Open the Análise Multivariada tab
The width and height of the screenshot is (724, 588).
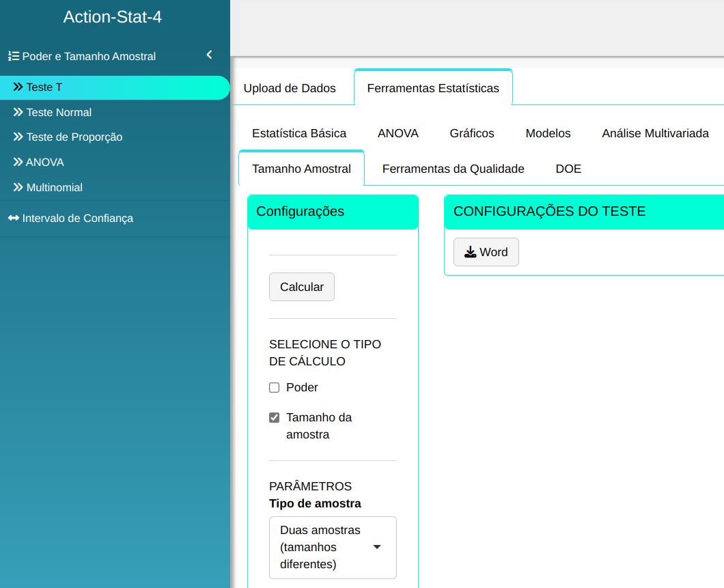click(655, 133)
